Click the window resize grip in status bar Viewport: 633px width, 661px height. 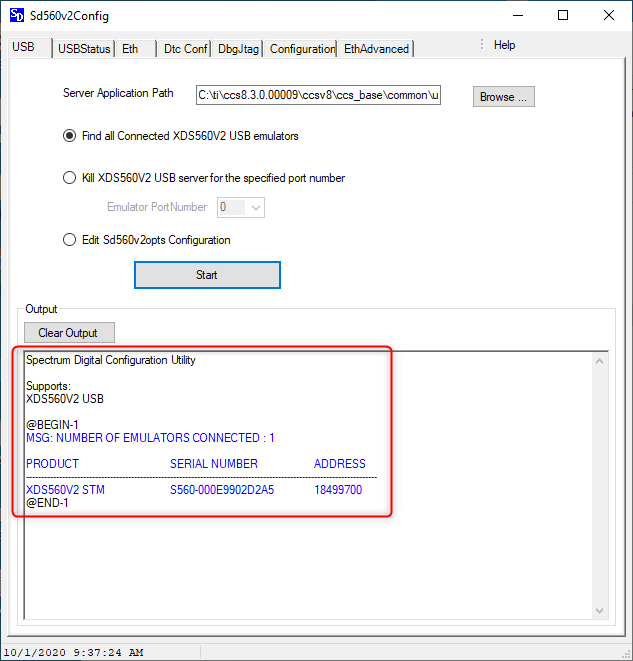[x=627, y=655]
